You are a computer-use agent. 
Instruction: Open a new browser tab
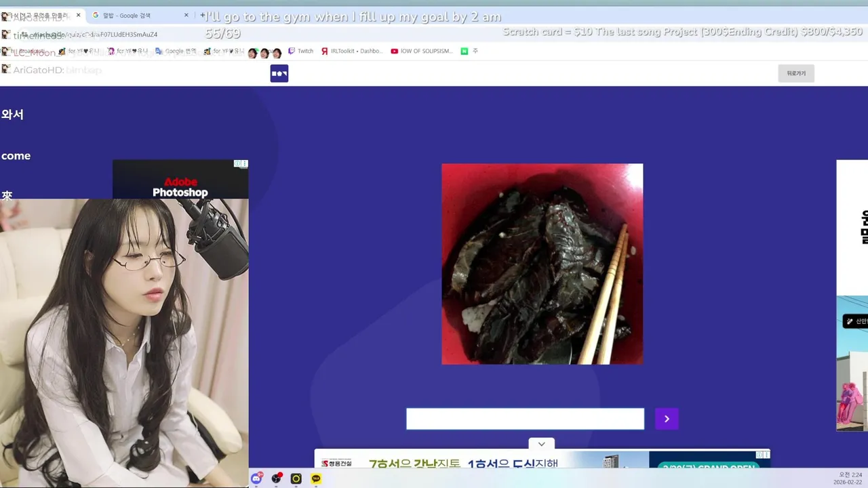pyautogui.click(x=202, y=15)
